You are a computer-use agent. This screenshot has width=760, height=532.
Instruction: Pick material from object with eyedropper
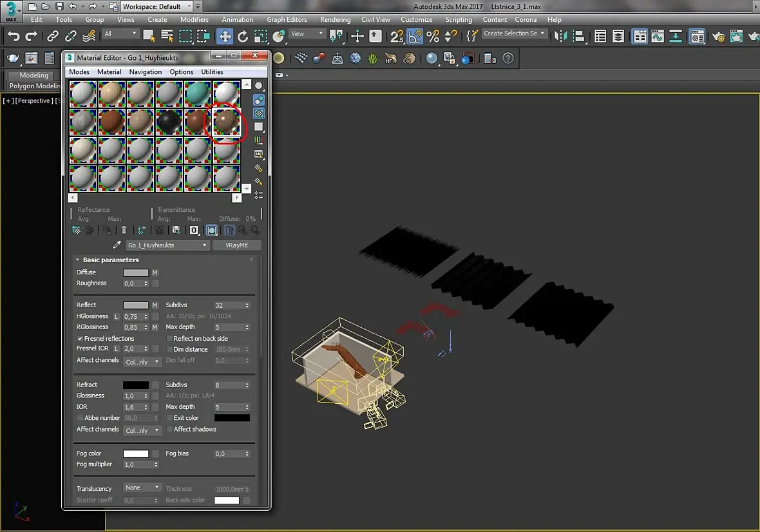[117, 245]
